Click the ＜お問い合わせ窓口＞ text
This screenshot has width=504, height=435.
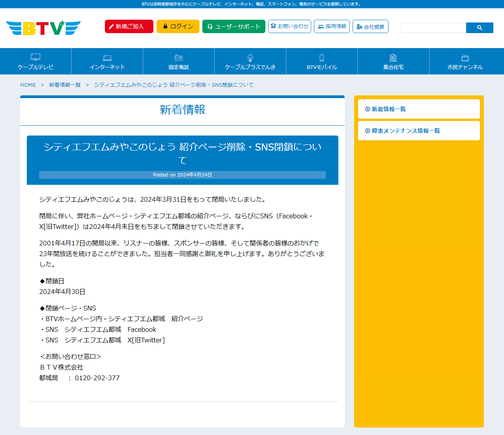click(71, 357)
